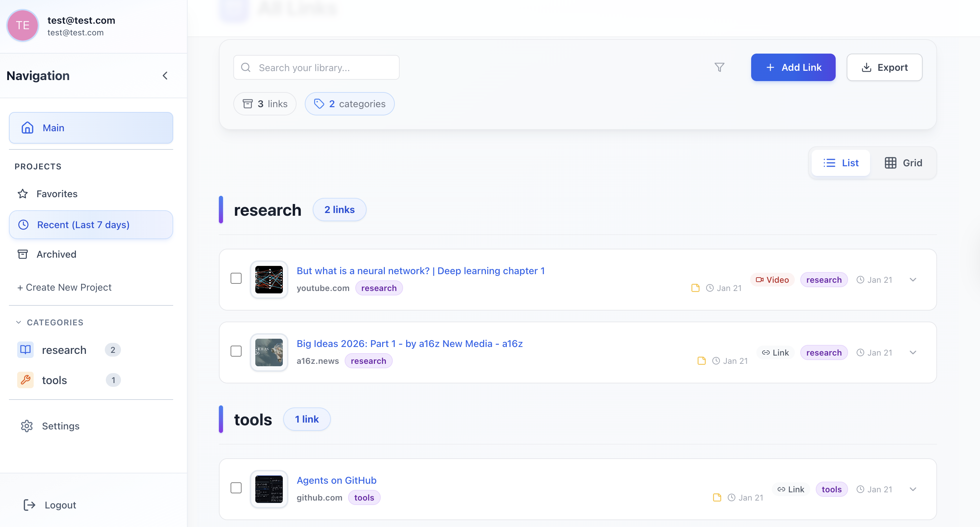Click the purple research tag under youtube.com
The image size is (980, 527).
click(379, 288)
